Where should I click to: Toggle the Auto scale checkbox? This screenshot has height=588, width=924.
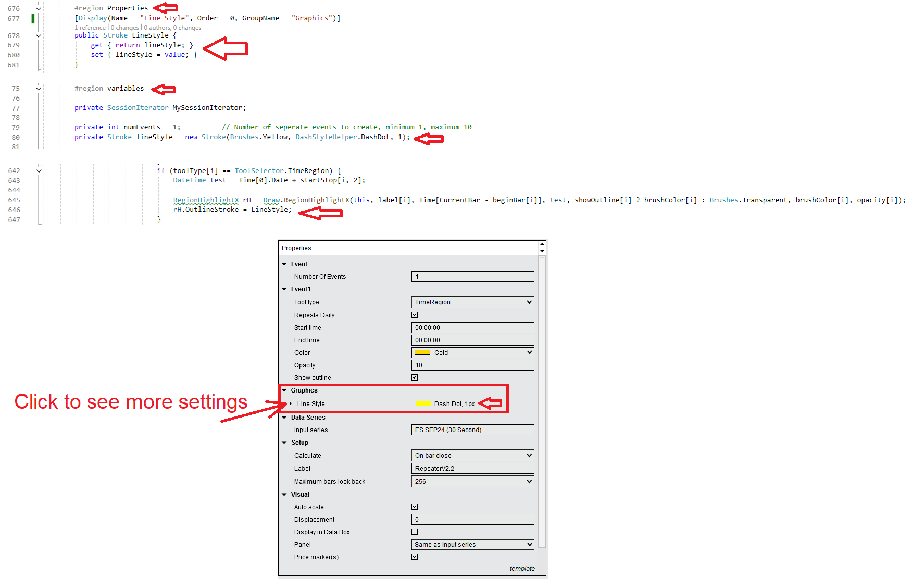pyautogui.click(x=415, y=507)
